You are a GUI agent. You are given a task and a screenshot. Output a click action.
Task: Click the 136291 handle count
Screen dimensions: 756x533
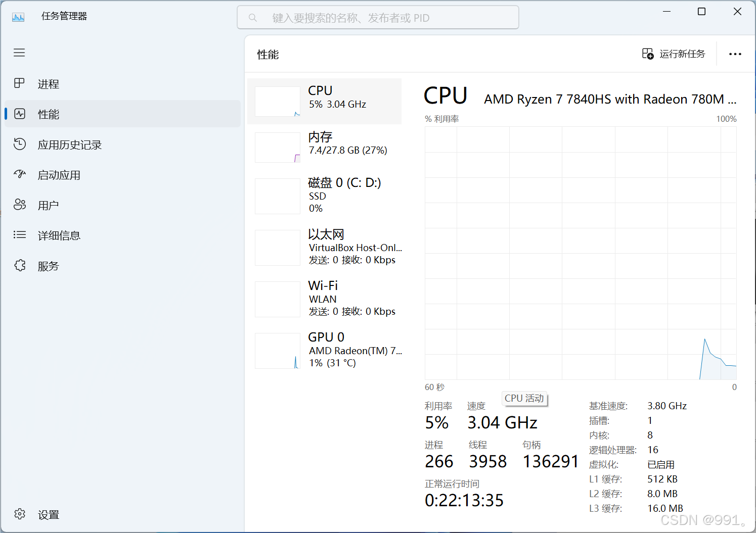pos(550,461)
